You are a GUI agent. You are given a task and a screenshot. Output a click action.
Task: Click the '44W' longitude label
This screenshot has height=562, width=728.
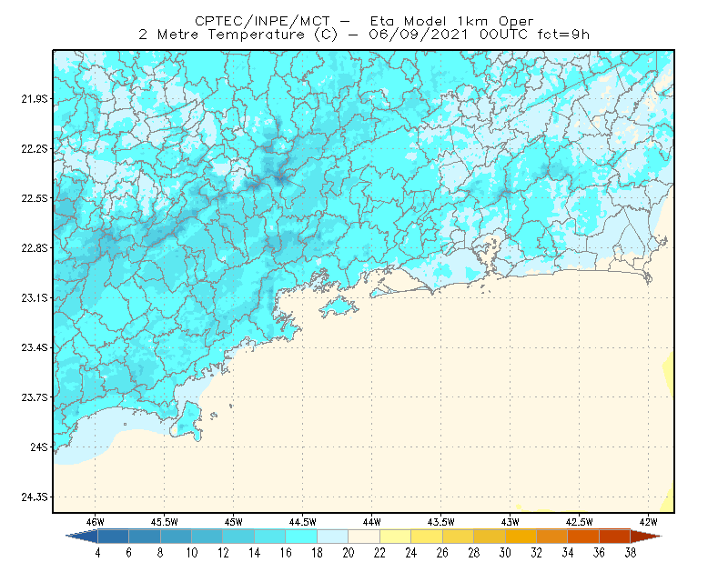[372, 522]
